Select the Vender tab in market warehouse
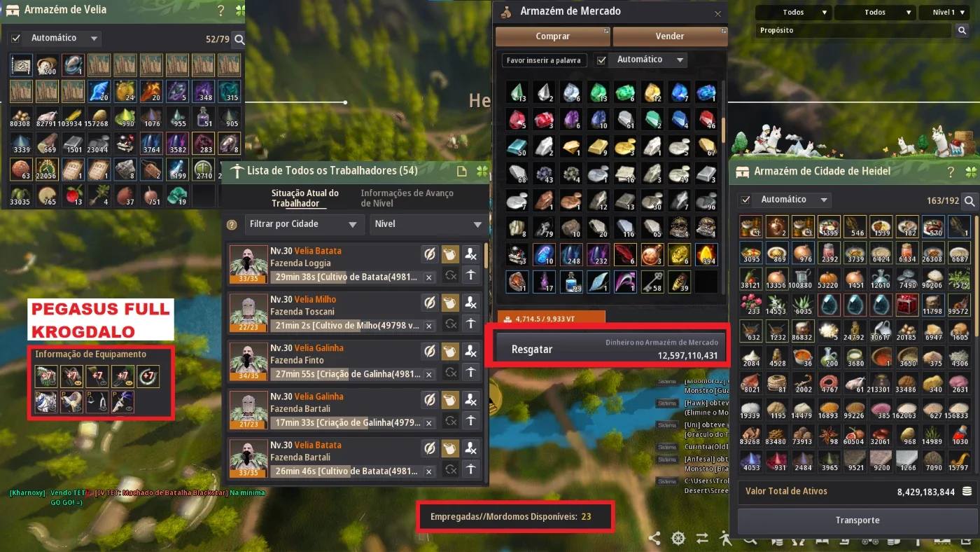The image size is (980, 552). (670, 36)
